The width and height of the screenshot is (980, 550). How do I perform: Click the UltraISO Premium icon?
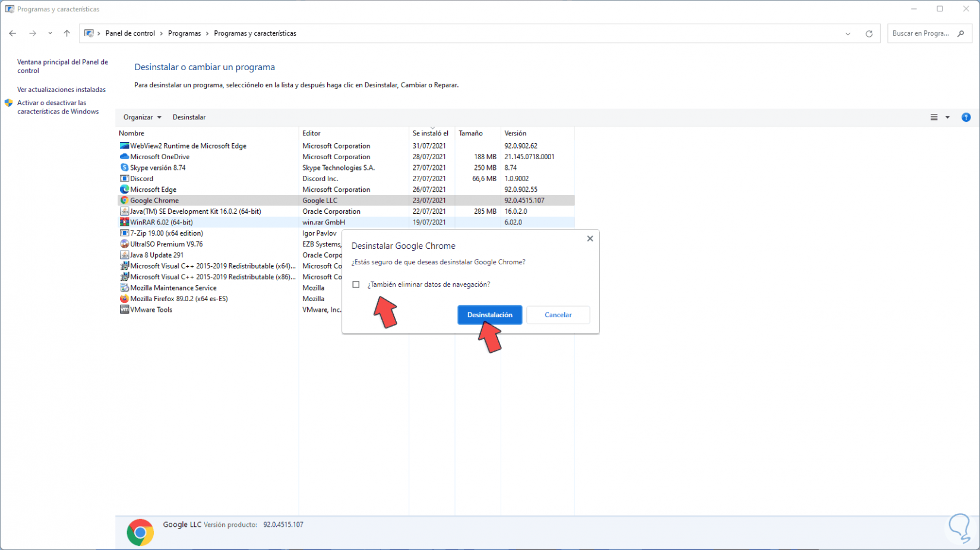[124, 244]
